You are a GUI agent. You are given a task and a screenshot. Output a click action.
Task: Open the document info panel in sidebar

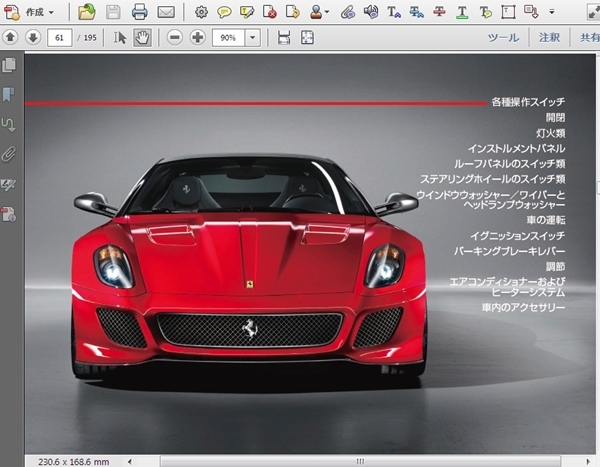tap(8, 214)
